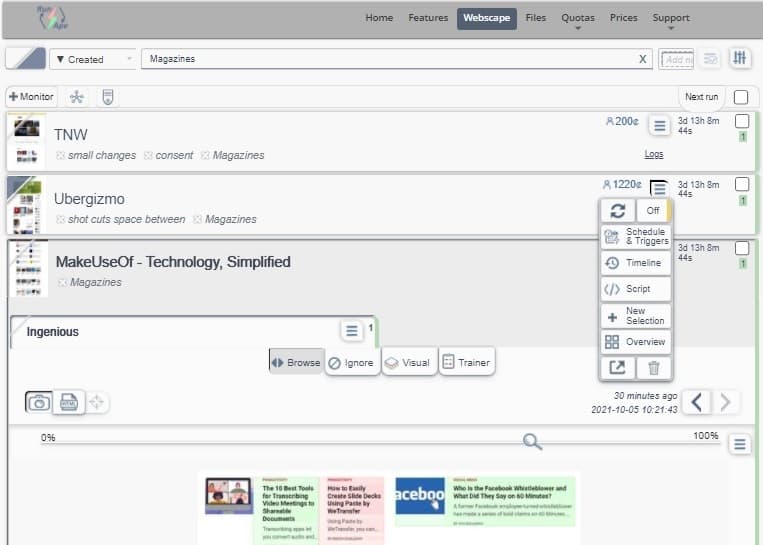Choose Schedule & Triggers from popup
763x545 pixels.
coord(636,237)
